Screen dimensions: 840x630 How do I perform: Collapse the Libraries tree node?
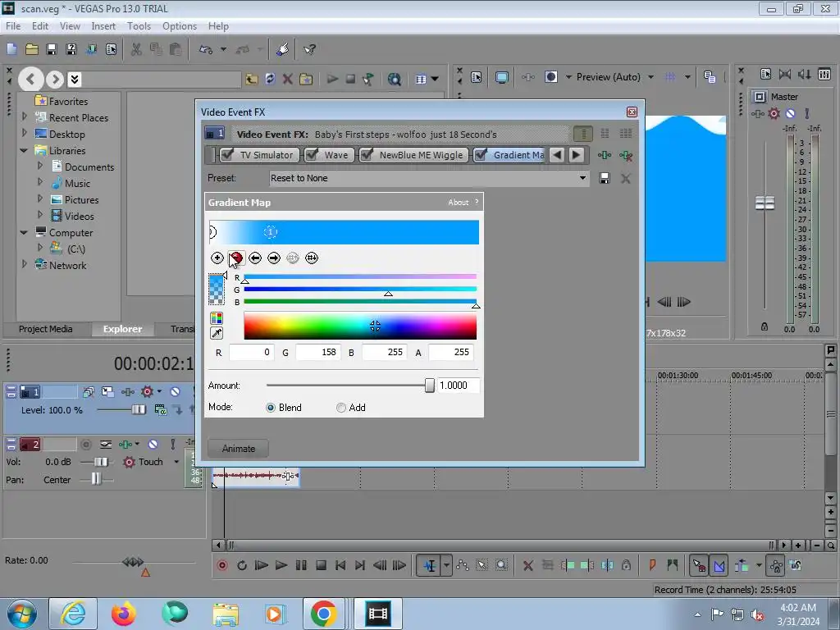coord(24,151)
